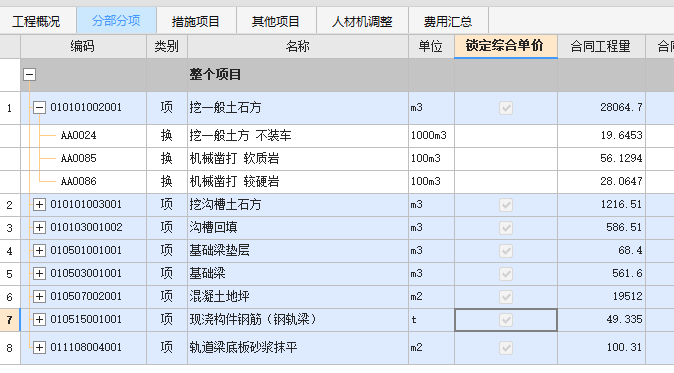Click name cell 沟槽回填
This screenshot has height=373, width=674.
tap(297, 227)
